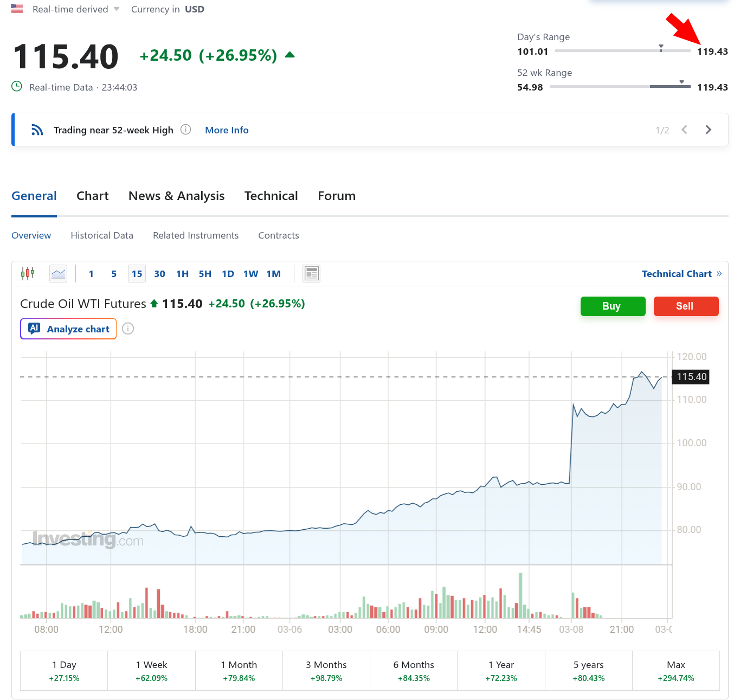This screenshot has width=740, height=700.
Task: Open the News & Analysis tab
Action: (177, 196)
